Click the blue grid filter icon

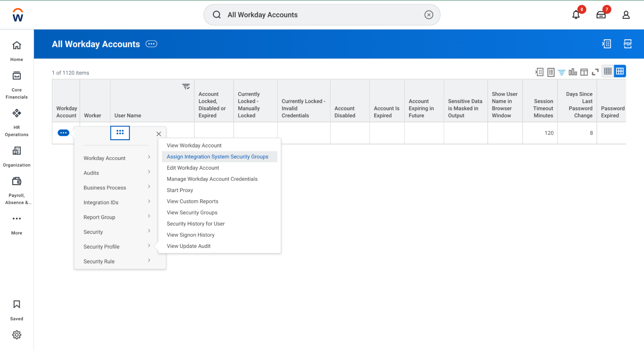562,72
